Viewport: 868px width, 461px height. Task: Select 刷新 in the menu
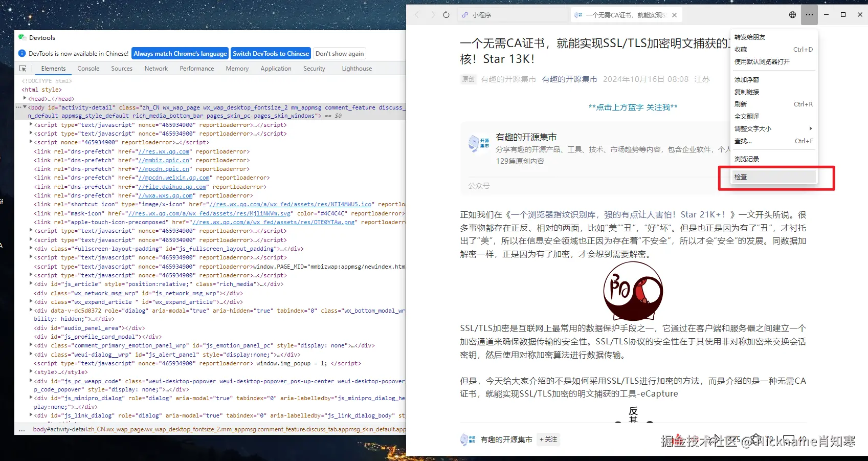(x=774, y=104)
